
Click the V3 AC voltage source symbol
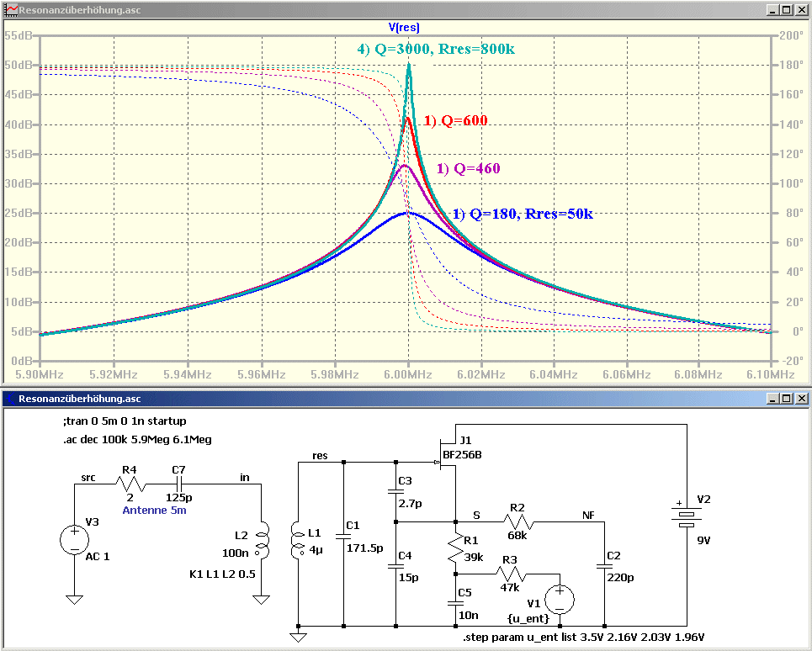pyautogui.click(x=75, y=539)
